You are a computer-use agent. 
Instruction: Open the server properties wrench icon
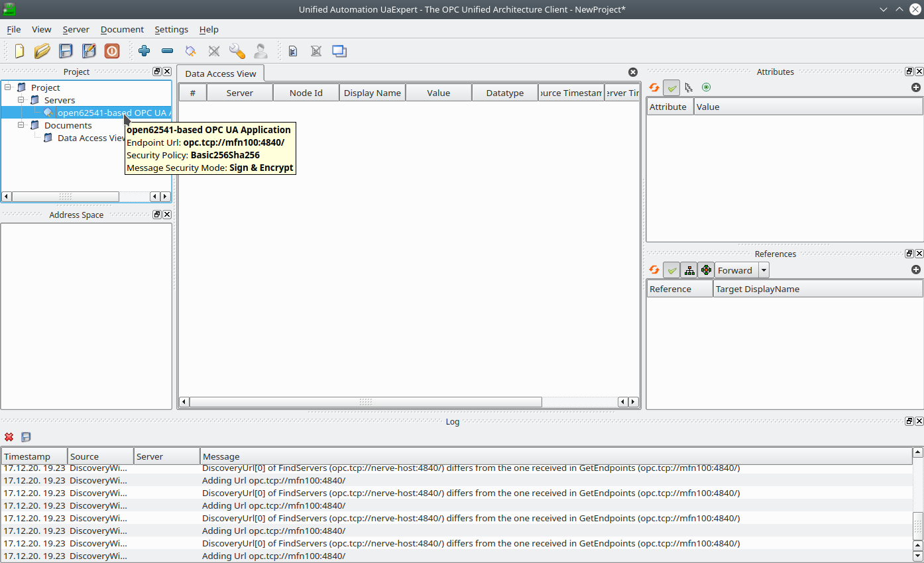click(x=236, y=51)
